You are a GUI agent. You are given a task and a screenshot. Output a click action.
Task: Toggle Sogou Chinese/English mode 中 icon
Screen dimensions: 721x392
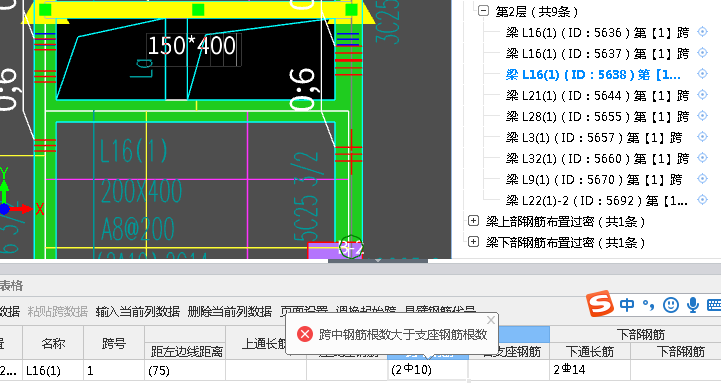click(627, 305)
